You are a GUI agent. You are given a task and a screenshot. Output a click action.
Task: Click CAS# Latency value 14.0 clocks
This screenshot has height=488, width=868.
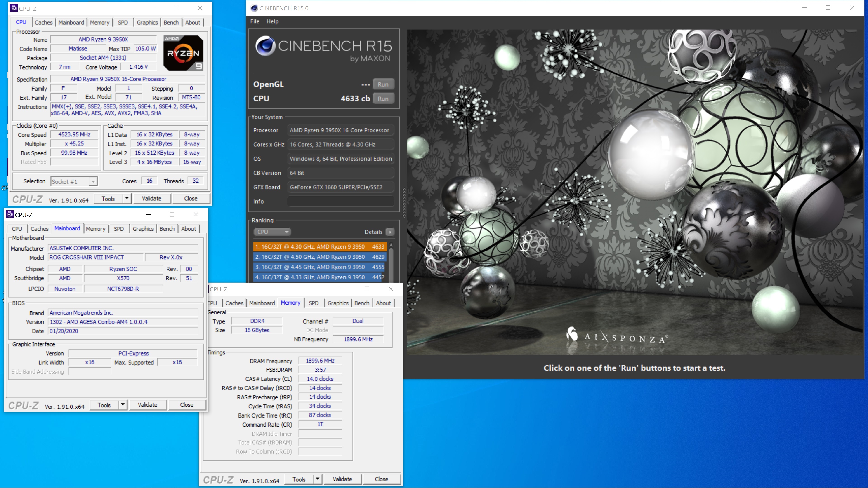(320, 379)
